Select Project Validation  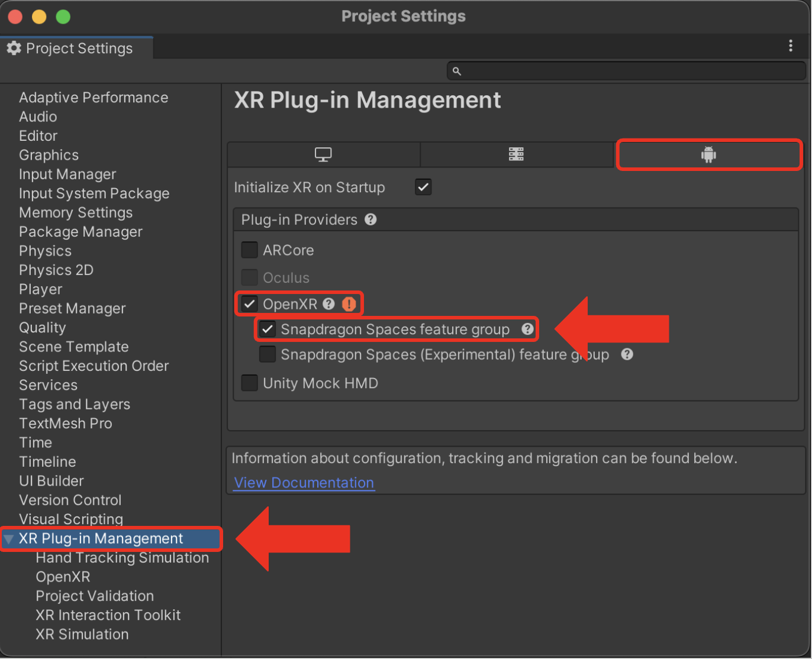coord(95,596)
